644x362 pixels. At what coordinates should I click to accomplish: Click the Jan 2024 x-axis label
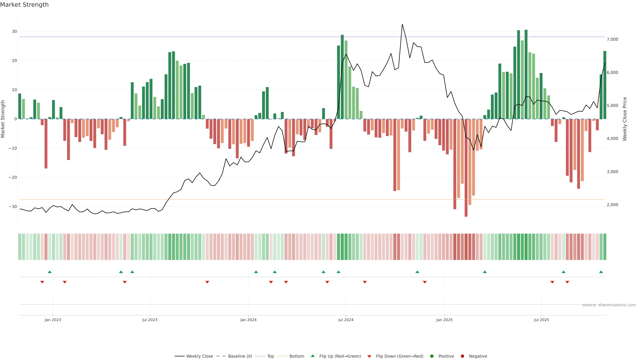(x=248, y=320)
